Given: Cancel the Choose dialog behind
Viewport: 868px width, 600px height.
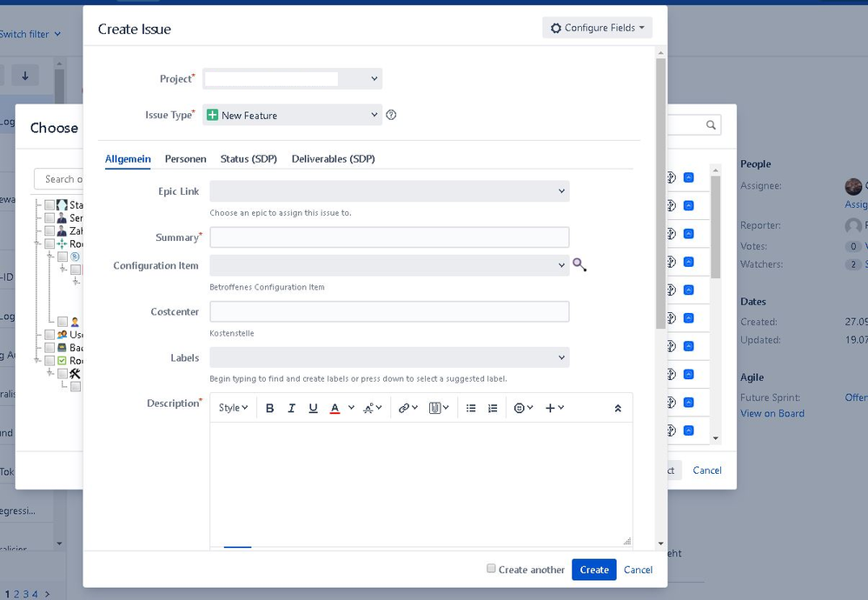Looking at the screenshot, I should coord(707,470).
